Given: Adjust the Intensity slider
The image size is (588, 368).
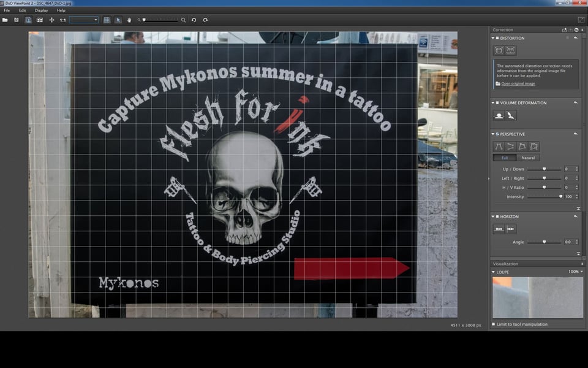Looking at the screenshot, I should [544, 196].
